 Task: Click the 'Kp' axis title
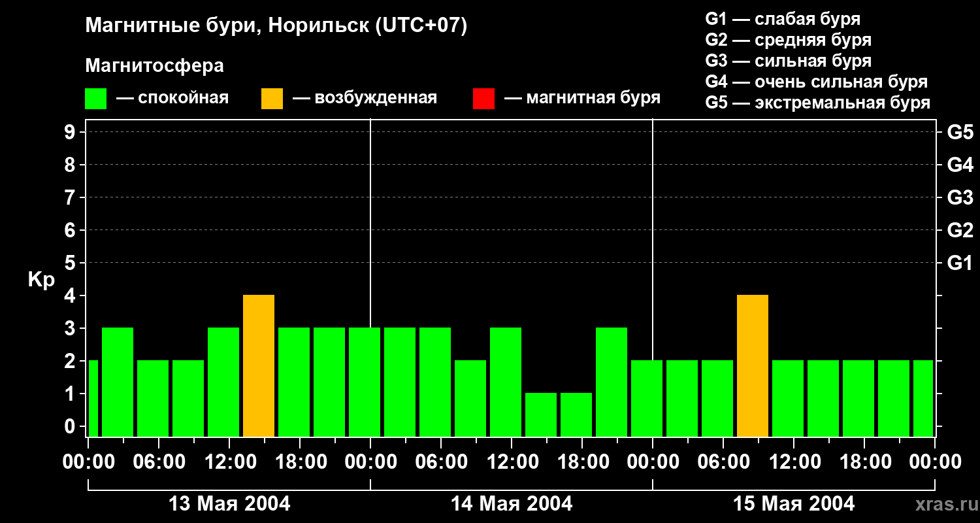click(x=41, y=280)
